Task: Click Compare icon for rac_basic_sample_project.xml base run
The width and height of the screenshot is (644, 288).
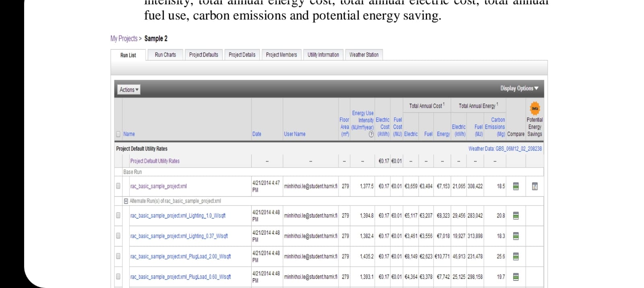Action: tap(516, 186)
